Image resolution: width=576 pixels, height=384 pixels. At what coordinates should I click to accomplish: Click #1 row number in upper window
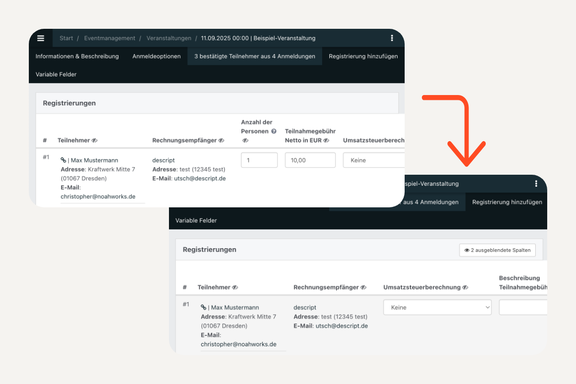[46, 157]
